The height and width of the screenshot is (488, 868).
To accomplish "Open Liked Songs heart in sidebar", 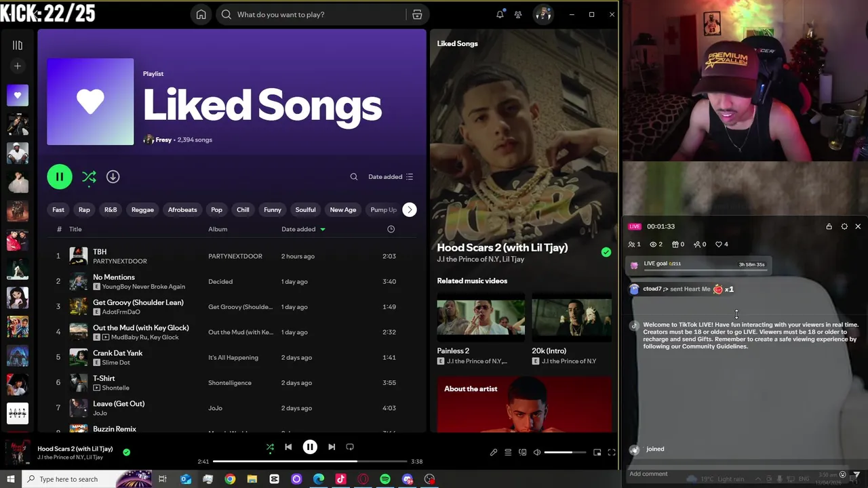I will [x=18, y=96].
